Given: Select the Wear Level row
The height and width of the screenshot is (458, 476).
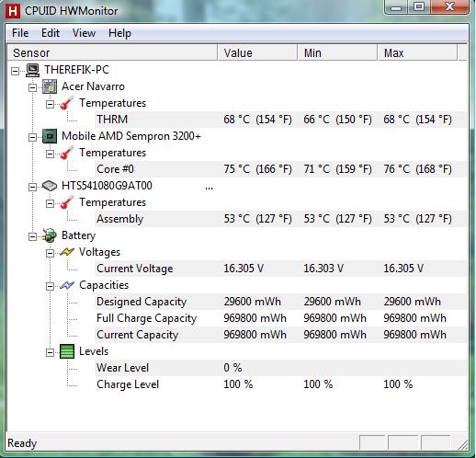Looking at the screenshot, I should pyautogui.click(x=280, y=368).
